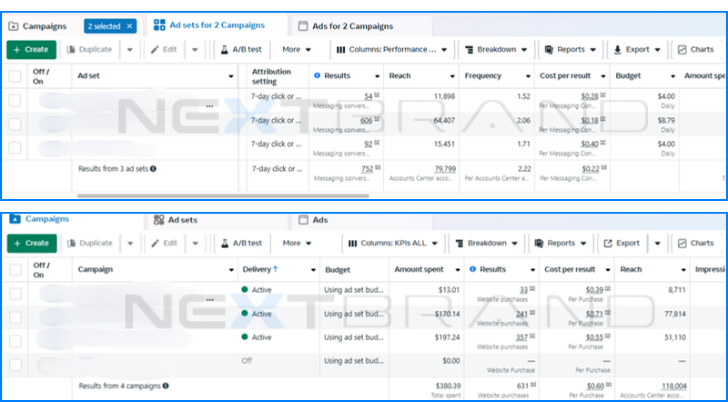Open the 606 results link in the top table

click(x=366, y=120)
